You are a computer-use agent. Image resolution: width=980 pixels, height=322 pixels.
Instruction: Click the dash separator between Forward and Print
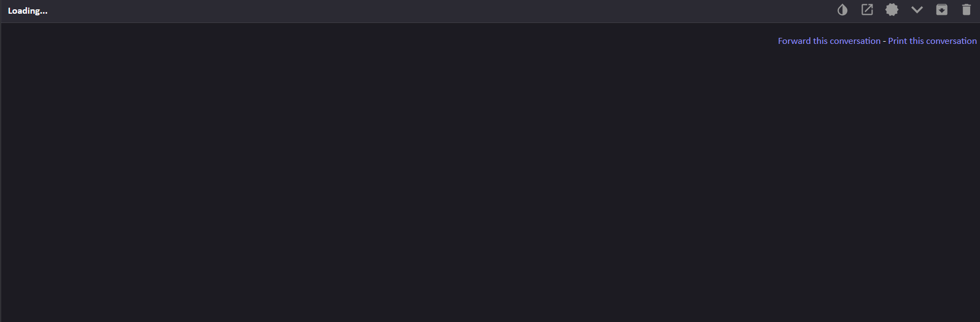[885, 41]
